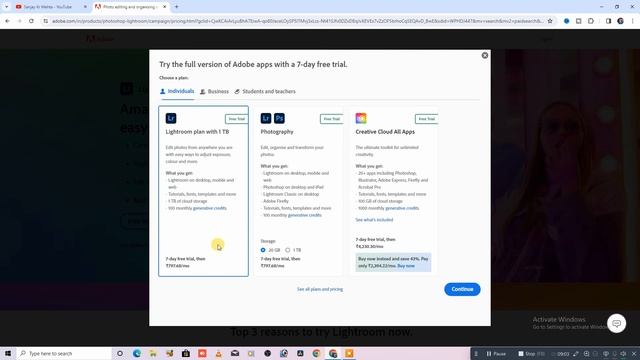Select the Lightroom plan with 1 TB heading
Screen dimensions: 640x360
197,132
